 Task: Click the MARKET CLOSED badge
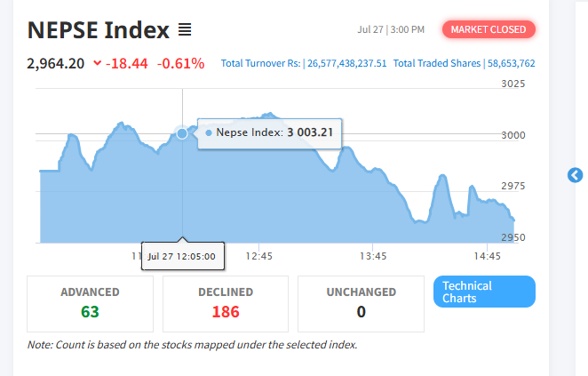(x=489, y=29)
